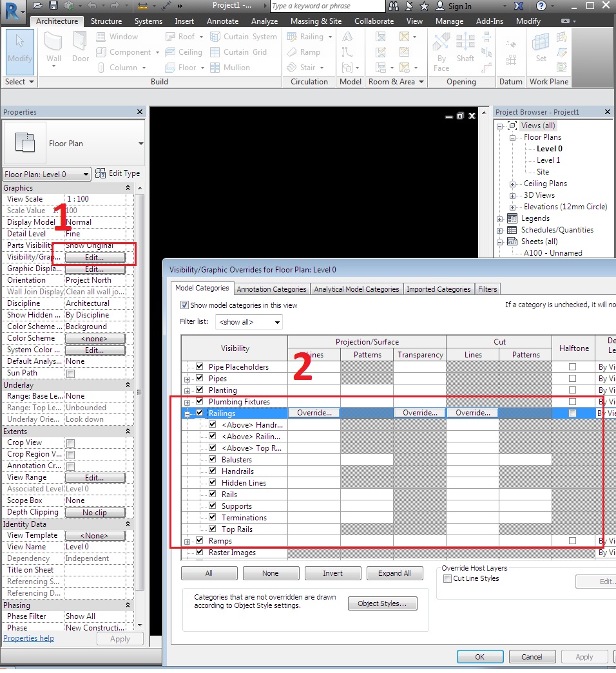Viewport: 616px width, 673px height.
Task: Select the Column tool
Action: pos(122,68)
